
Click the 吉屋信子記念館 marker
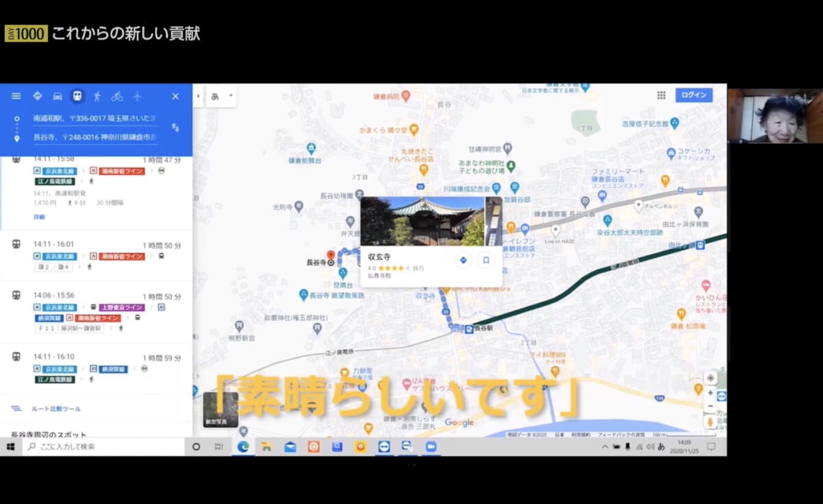[x=674, y=123]
